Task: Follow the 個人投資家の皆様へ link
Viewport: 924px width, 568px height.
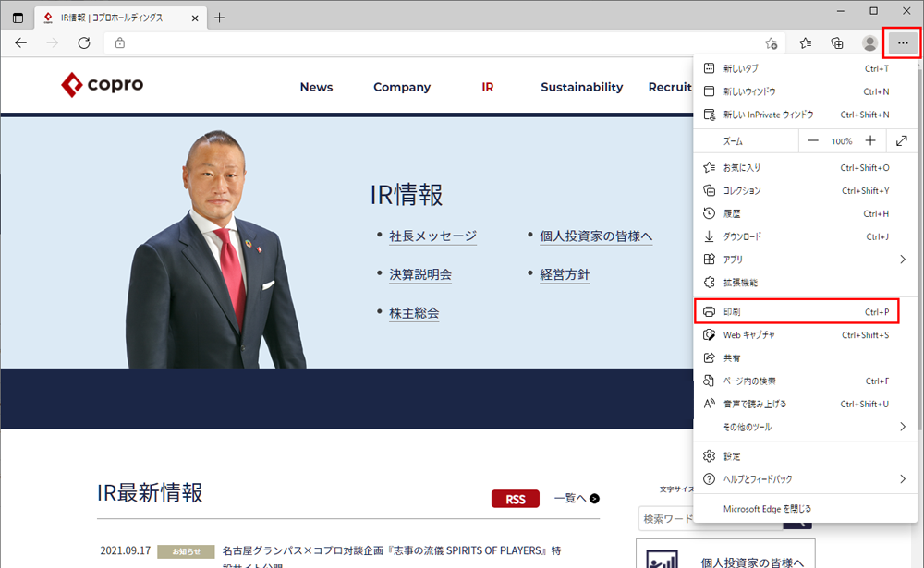Action: [596, 236]
